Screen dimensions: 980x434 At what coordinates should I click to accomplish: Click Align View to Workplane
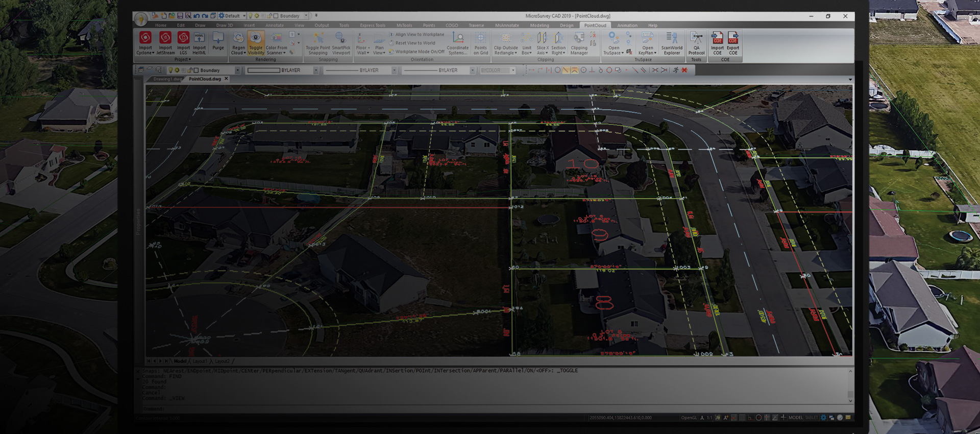pos(419,35)
